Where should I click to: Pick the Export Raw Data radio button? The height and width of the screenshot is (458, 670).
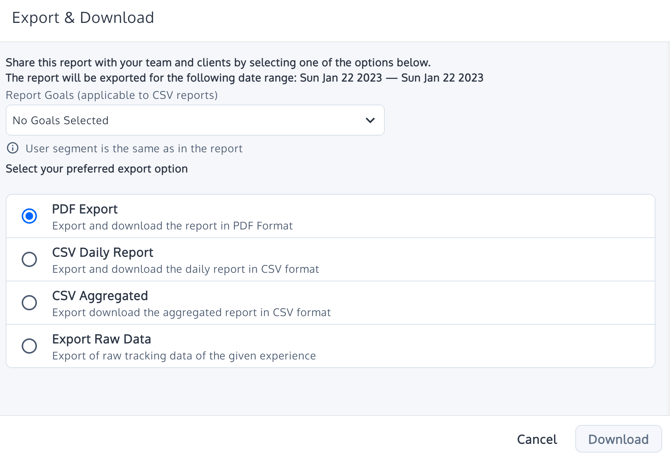[30, 346]
